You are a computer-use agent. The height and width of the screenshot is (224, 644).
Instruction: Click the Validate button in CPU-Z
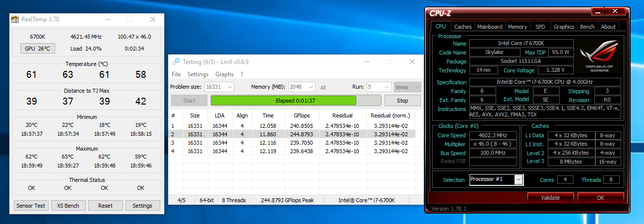click(550, 198)
